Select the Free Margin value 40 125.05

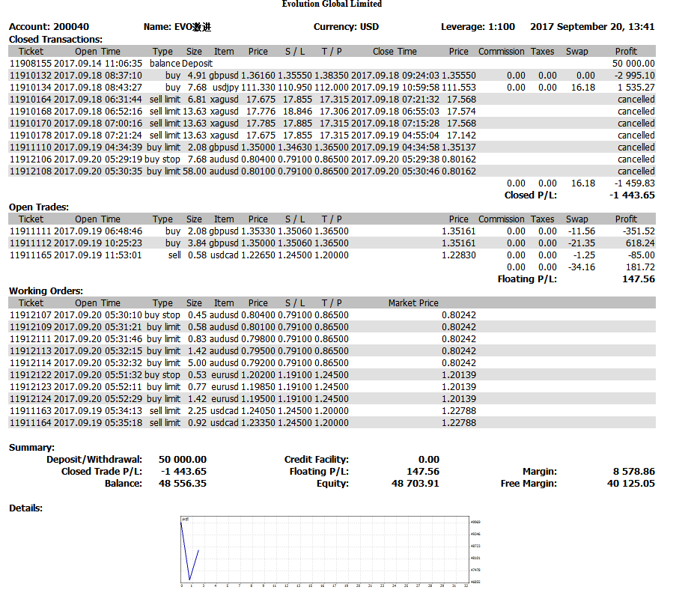tap(631, 484)
